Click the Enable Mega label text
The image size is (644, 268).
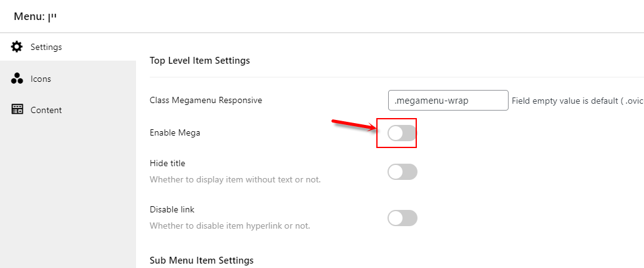click(175, 133)
